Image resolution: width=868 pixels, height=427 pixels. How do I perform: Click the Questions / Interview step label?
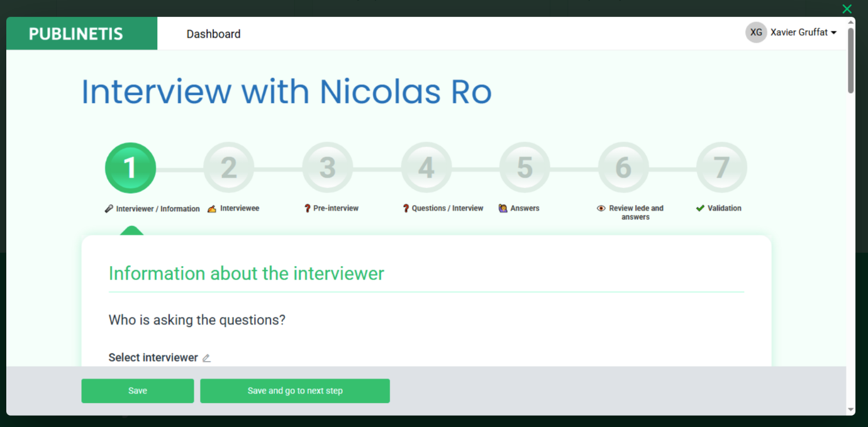(x=448, y=208)
